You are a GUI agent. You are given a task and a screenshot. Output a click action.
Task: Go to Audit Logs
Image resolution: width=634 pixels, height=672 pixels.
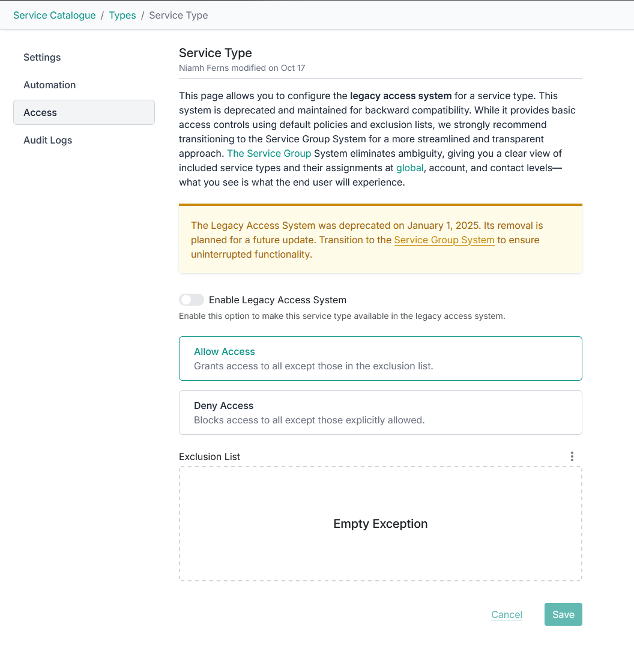click(47, 140)
